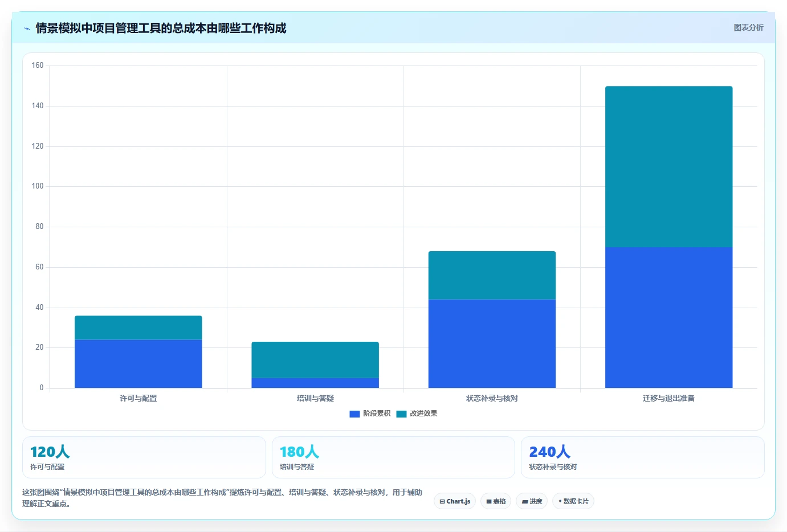This screenshot has height=532, width=787.
Task: Click the 改进效果 legend label
Action: pos(423,414)
